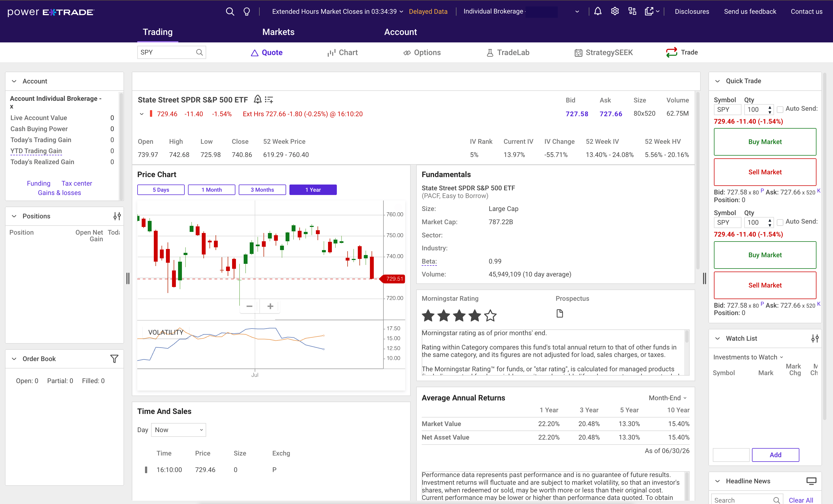Open settings gear in header
The height and width of the screenshot is (504, 833).
pyautogui.click(x=615, y=12)
